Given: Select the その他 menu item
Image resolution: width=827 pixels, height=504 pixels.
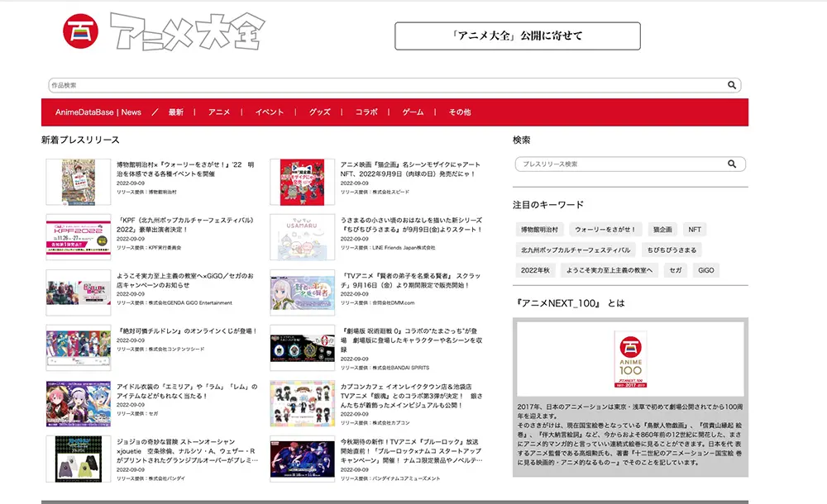Looking at the screenshot, I should [459, 112].
